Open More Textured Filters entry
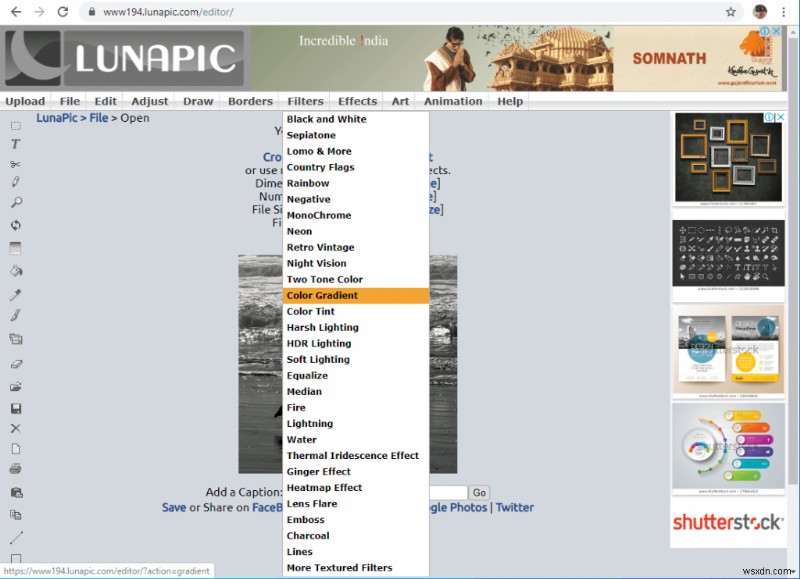 pos(356,568)
